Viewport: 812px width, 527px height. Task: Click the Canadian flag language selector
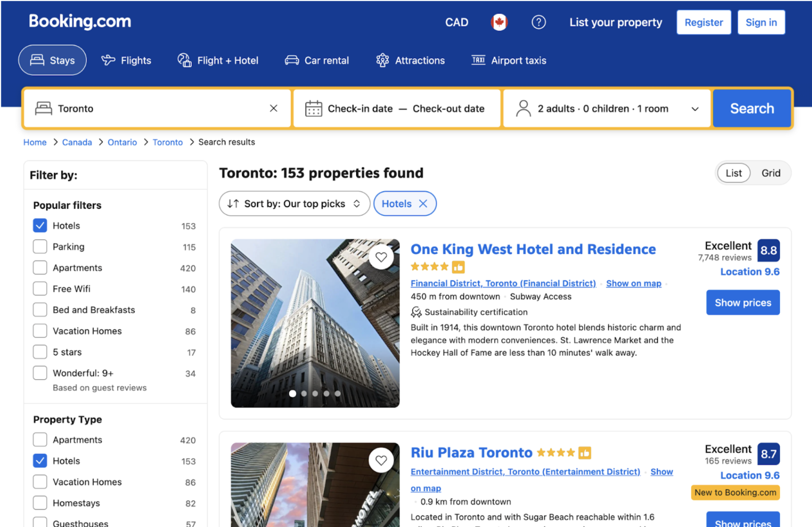499,22
